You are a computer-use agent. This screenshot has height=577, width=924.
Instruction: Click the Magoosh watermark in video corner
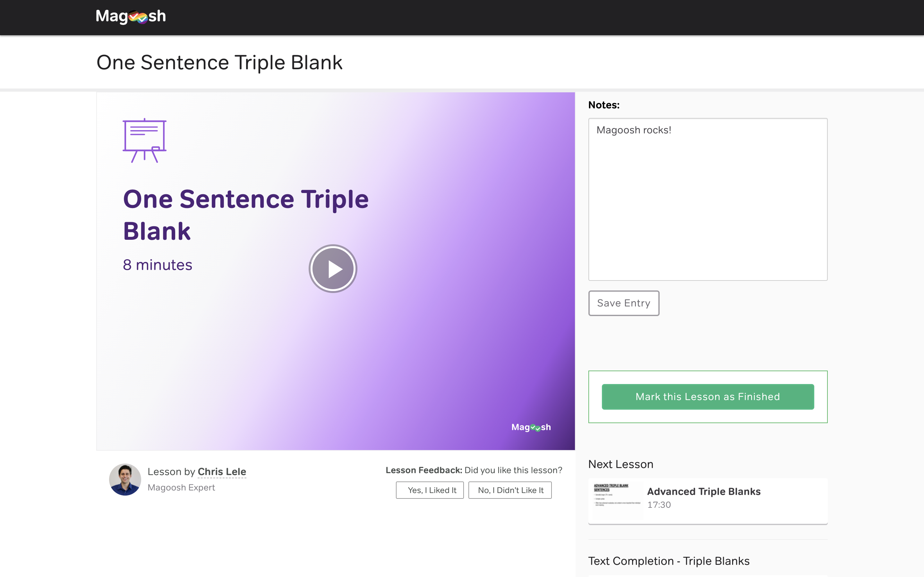point(531,427)
